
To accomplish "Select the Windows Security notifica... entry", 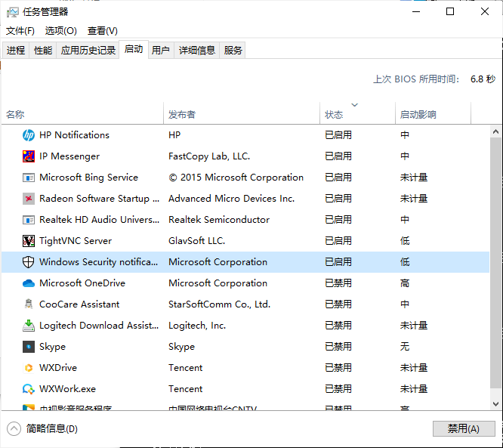I will [x=98, y=262].
